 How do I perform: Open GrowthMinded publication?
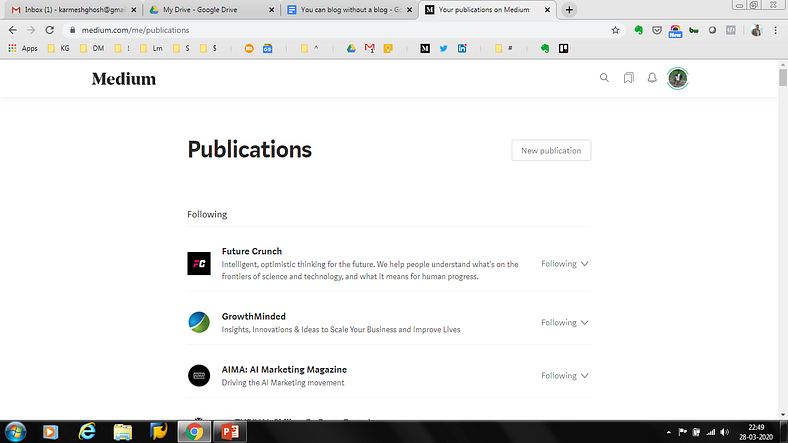coord(254,316)
